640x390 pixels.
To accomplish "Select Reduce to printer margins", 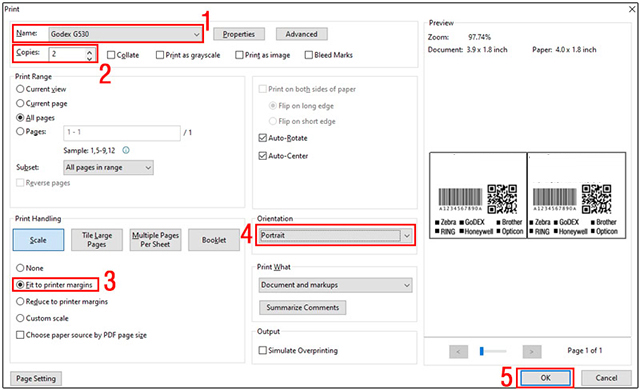I will pyautogui.click(x=20, y=301).
